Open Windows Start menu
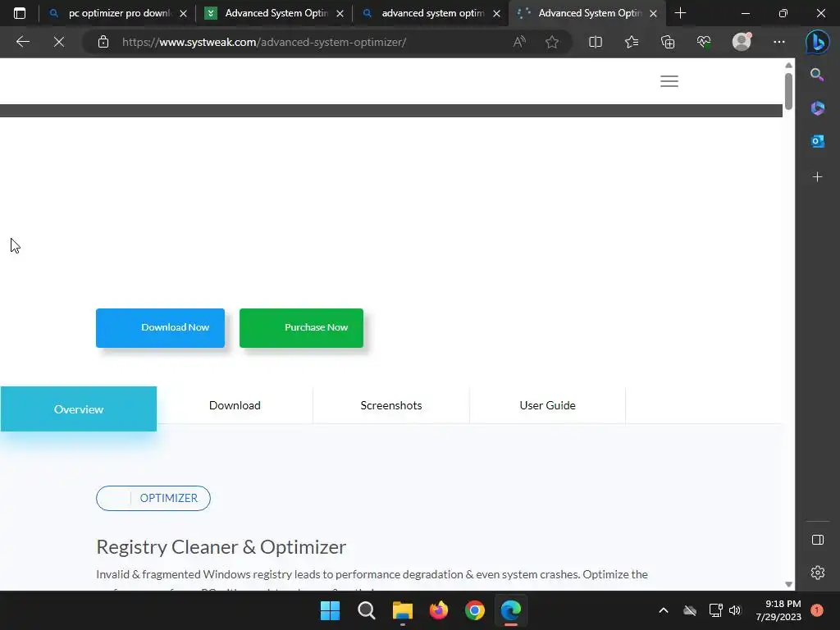Viewport: 840px width, 630px height. pos(330,610)
